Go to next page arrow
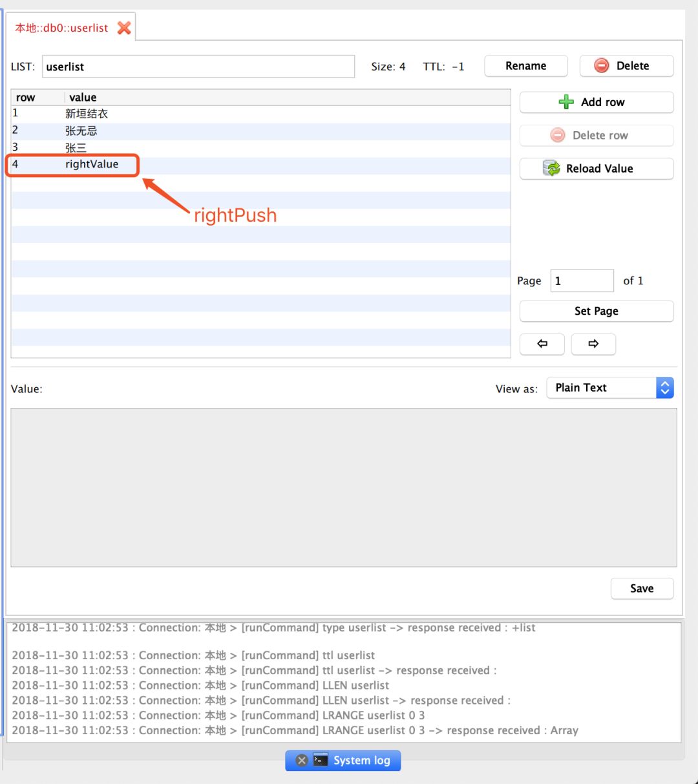 [593, 344]
